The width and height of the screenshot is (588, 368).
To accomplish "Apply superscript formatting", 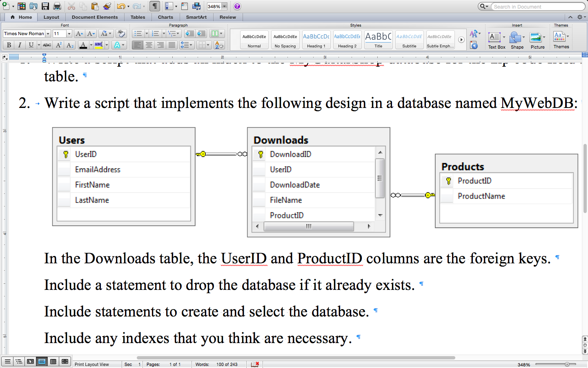I will pyautogui.click(x=59, y=45).
